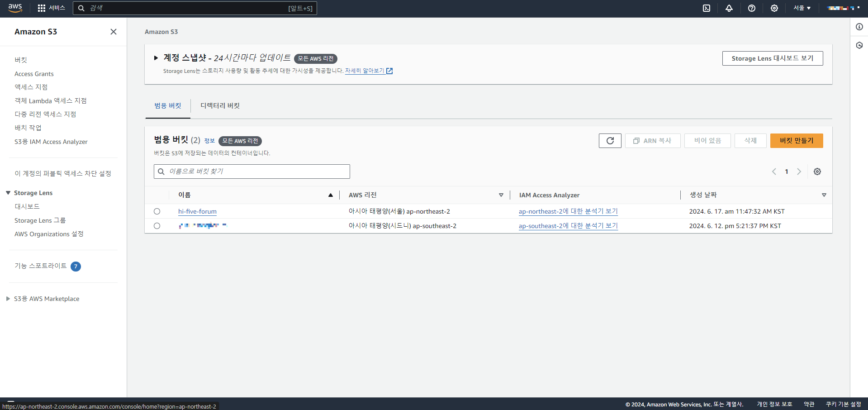
Task: Click the Storage Lens 대시보드 보기 button
Action: pos(773,58)
